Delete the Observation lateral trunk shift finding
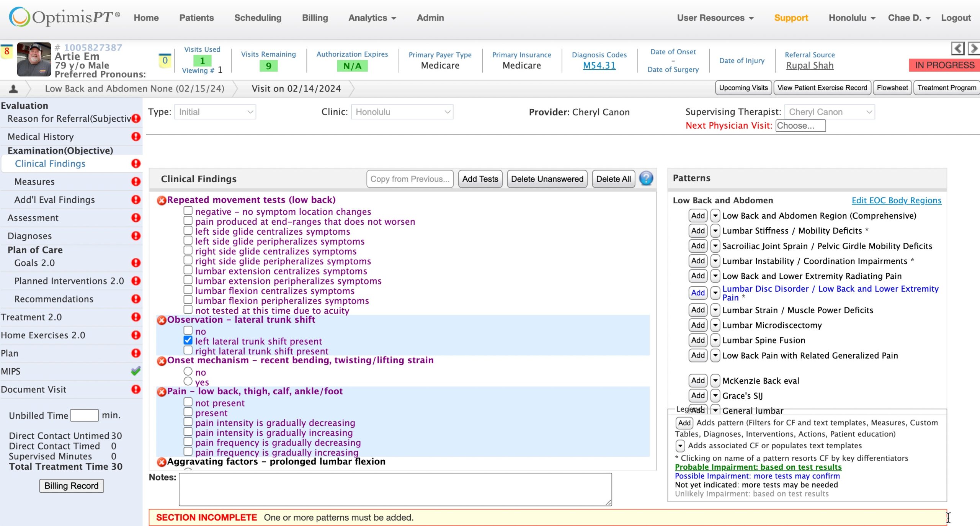980x526 pixels. click(x=162, y=320)
